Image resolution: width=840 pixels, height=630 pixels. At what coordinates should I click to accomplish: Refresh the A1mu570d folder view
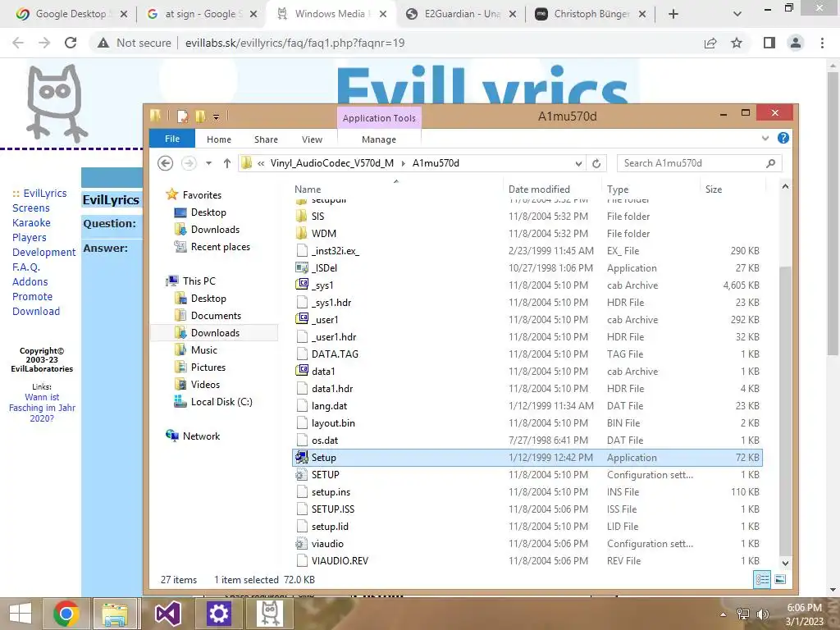[x=596, y=163]
